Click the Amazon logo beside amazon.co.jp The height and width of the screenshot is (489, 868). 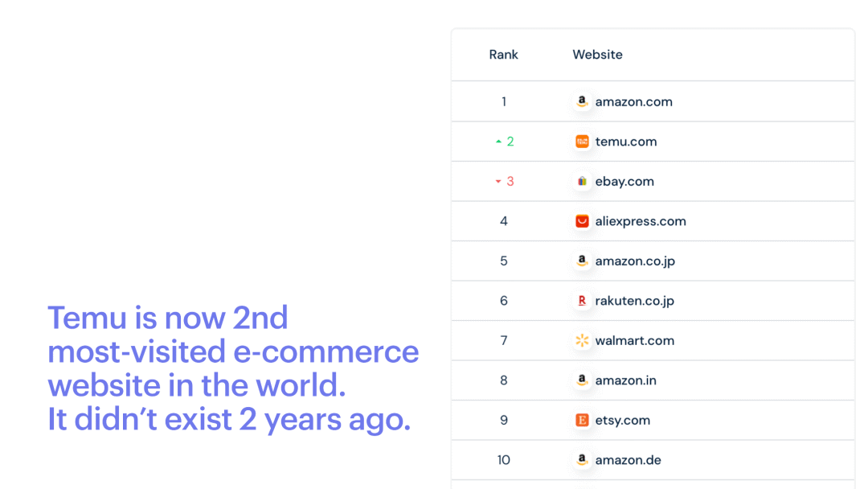click(x=582, y=261)
